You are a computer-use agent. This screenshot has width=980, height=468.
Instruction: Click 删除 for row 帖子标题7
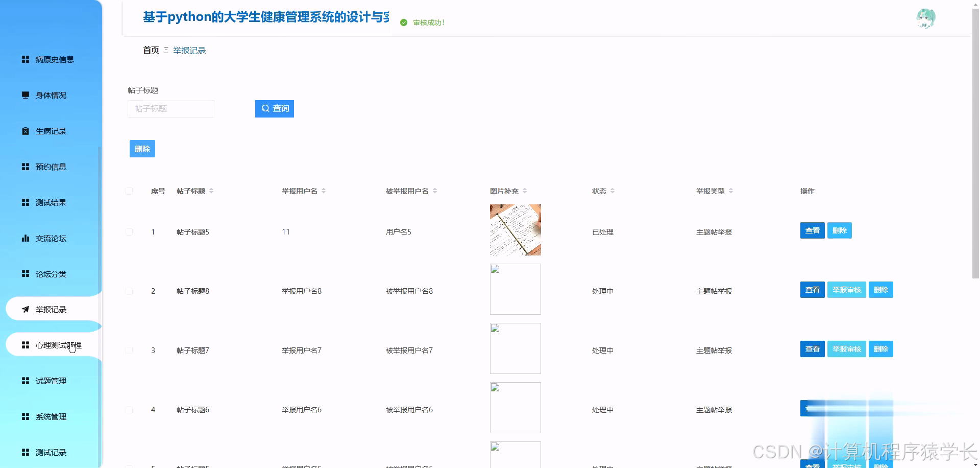[x=881, y=349]
